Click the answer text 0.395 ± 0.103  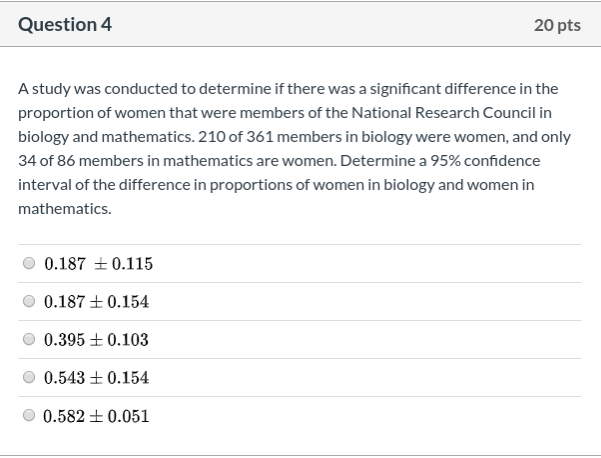pos(96,340)
